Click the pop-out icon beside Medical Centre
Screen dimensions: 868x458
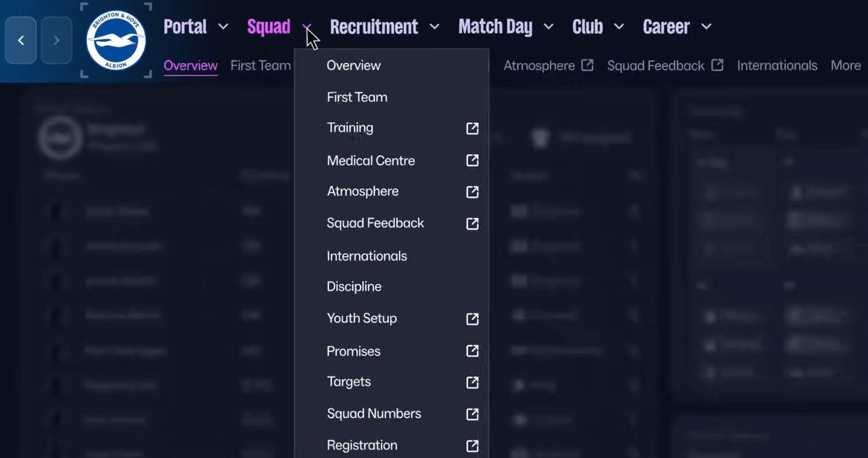pos(472,160)
